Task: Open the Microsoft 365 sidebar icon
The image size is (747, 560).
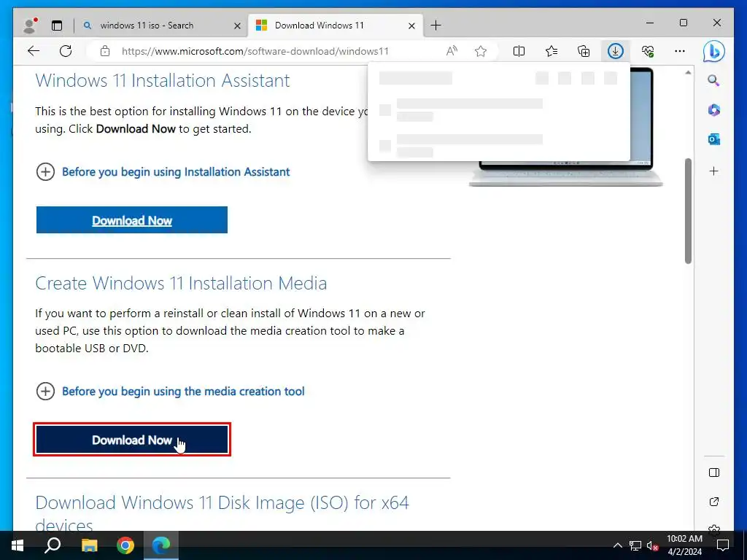Action: click(713, 110)
